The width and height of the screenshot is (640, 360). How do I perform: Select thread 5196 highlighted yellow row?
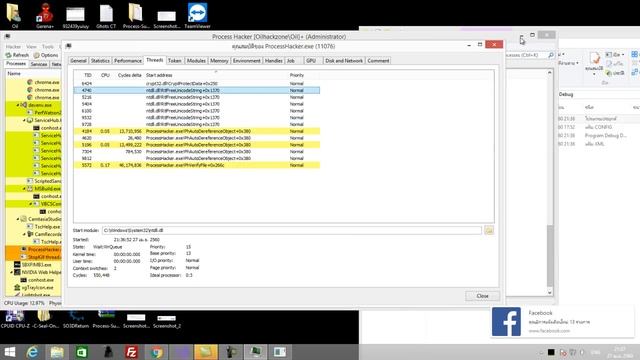197,144
